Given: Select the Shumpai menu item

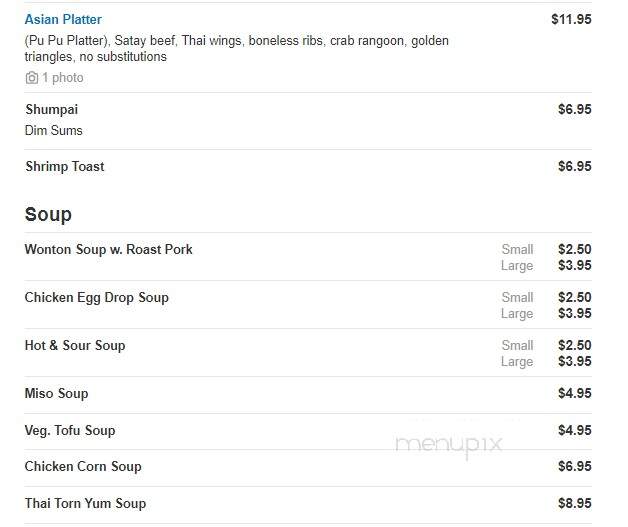Looking at the screenshot, I should pyautogui.click(x=52, y=109).
